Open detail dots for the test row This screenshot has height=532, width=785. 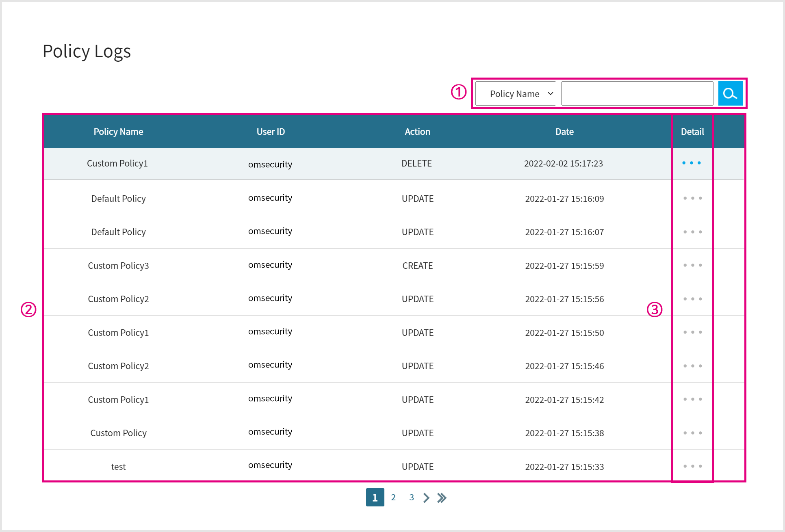[x=692, y=466]
